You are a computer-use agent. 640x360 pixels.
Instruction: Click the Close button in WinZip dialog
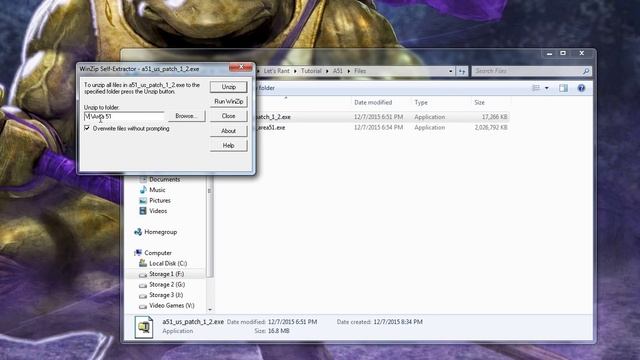coord(229,116)
